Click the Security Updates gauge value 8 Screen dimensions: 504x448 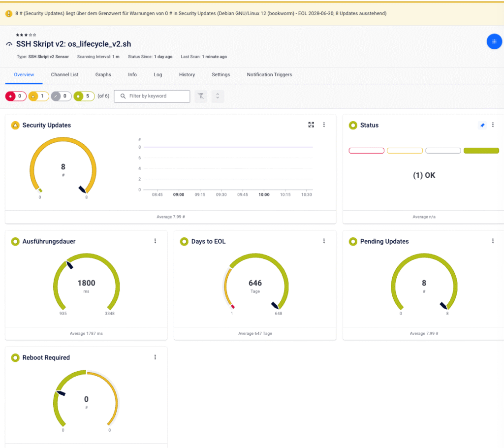(x=63, y=166)
